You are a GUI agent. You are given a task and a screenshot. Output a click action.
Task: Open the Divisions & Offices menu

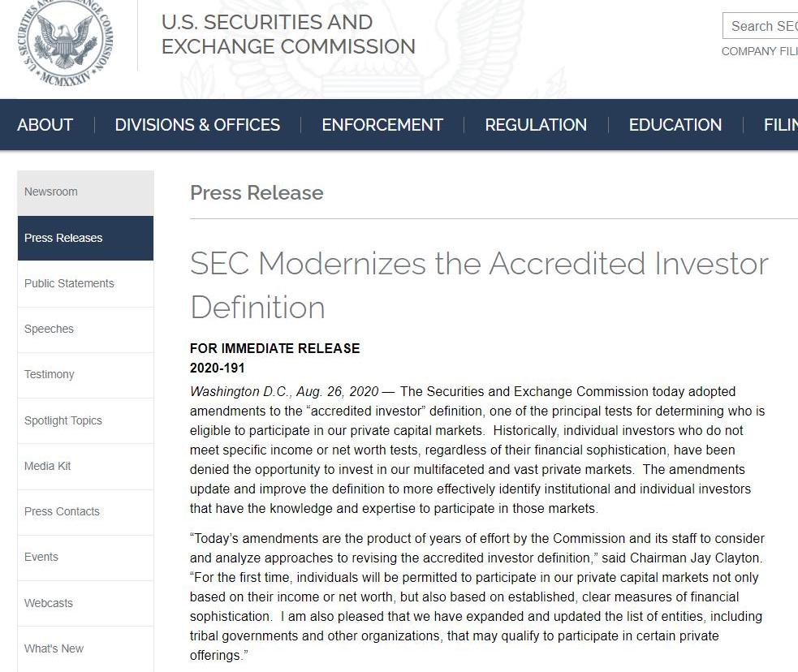[197, 125]
